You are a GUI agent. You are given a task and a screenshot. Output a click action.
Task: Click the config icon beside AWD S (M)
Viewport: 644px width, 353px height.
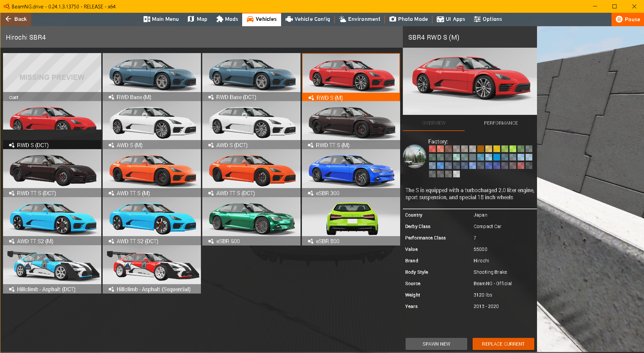(x=111, y=145)
